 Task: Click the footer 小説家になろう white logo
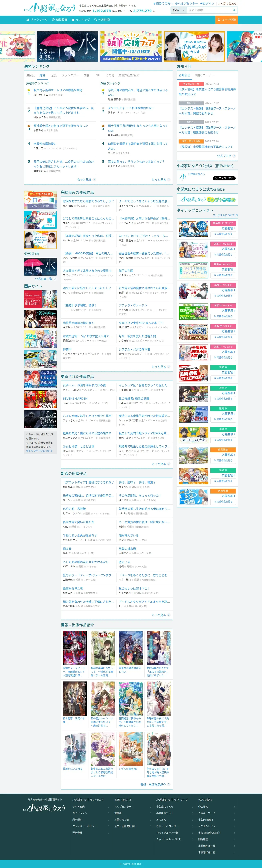(44, 808)
